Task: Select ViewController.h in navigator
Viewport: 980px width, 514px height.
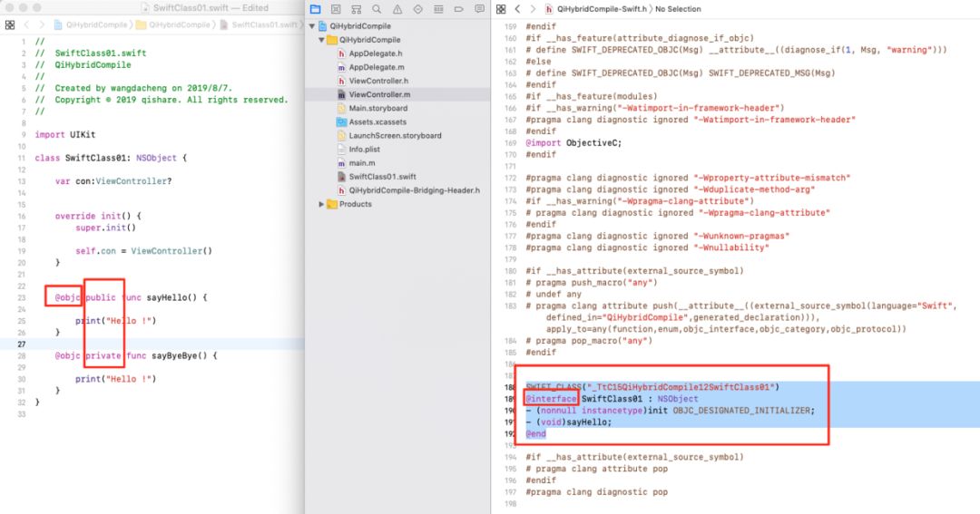Action: (378, 82)
